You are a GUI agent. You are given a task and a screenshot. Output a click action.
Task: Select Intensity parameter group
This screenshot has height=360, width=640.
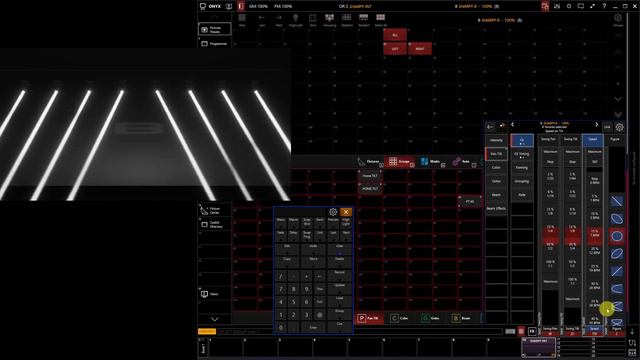click(496, 140)
